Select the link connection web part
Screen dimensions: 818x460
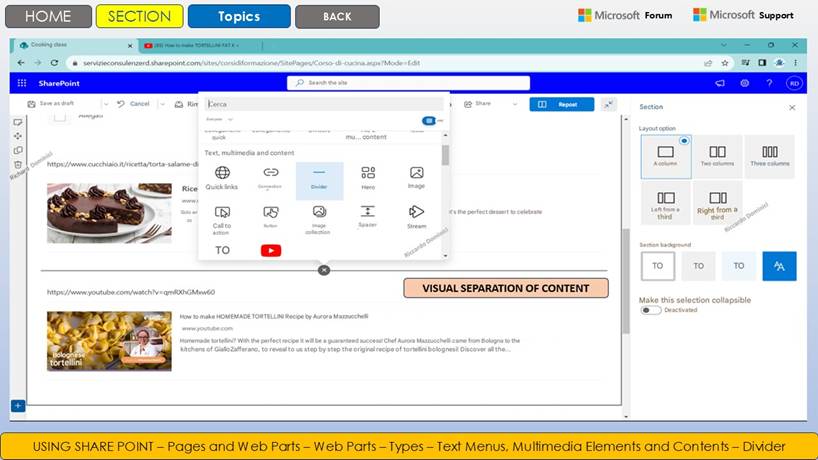click(270, 177)
